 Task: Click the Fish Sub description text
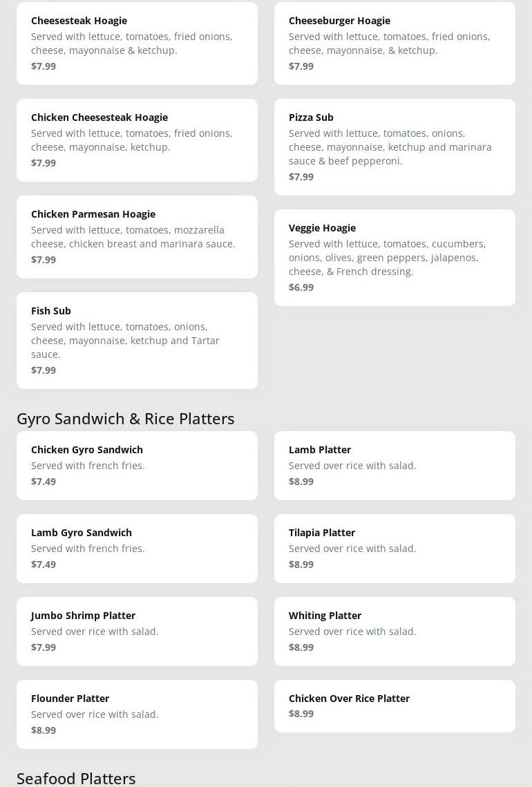[x=126, y=341]
